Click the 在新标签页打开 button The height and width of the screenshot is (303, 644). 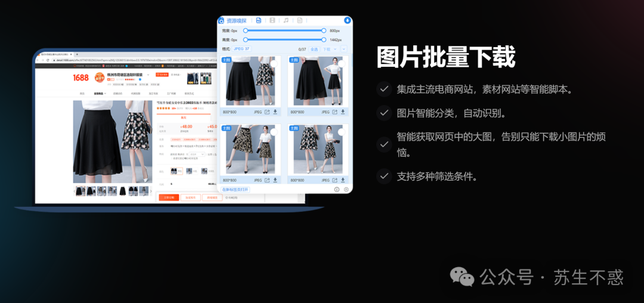pyautogui.click(x=235, y=190)
